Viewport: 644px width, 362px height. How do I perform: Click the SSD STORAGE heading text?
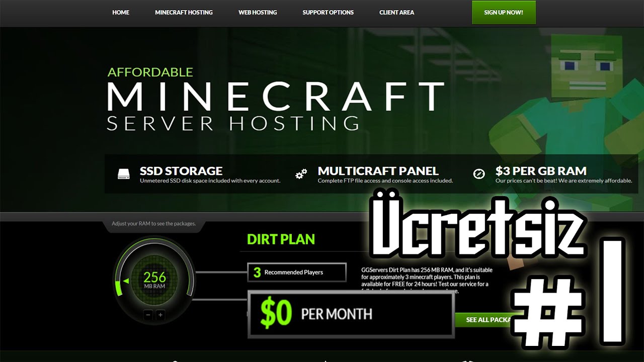181,171
